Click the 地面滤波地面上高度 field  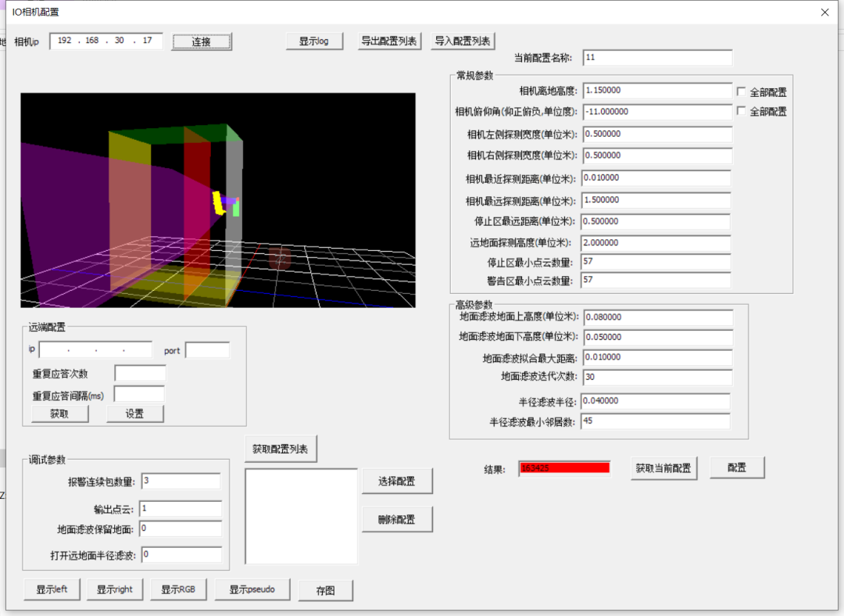(x=658, y=317)
